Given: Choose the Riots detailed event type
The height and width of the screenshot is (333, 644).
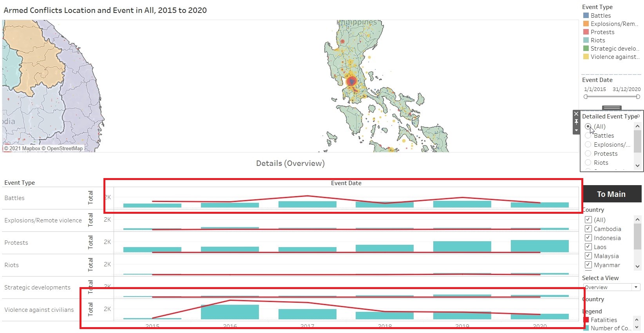Looking at the screenshot, I should click(588, 163).
